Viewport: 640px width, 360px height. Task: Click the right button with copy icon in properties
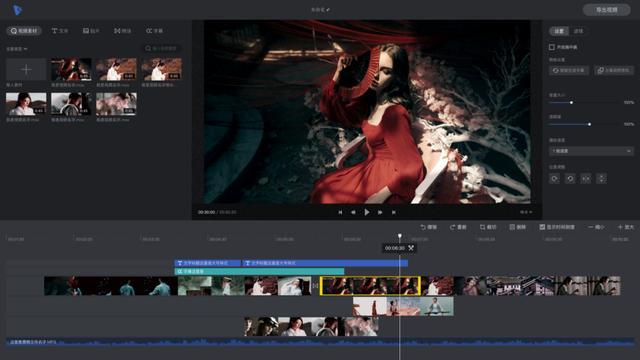614,71
